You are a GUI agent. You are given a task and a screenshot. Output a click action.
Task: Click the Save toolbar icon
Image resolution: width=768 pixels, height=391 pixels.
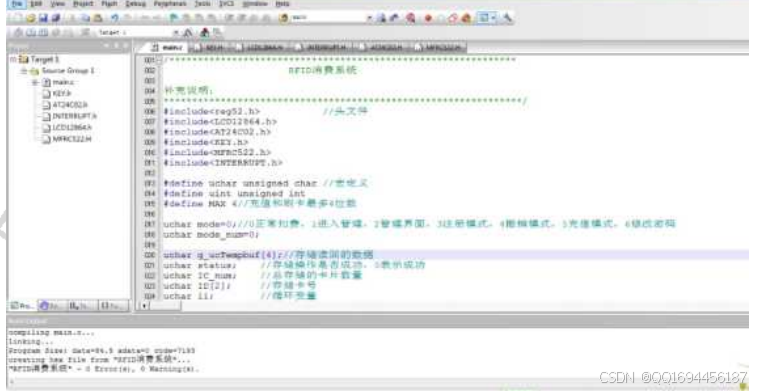pos(43,18)
